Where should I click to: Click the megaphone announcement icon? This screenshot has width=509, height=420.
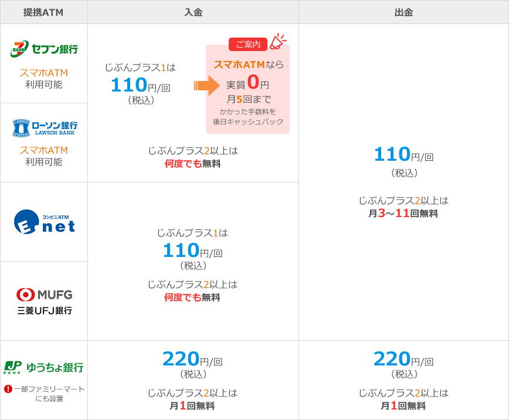pos(278,42)
